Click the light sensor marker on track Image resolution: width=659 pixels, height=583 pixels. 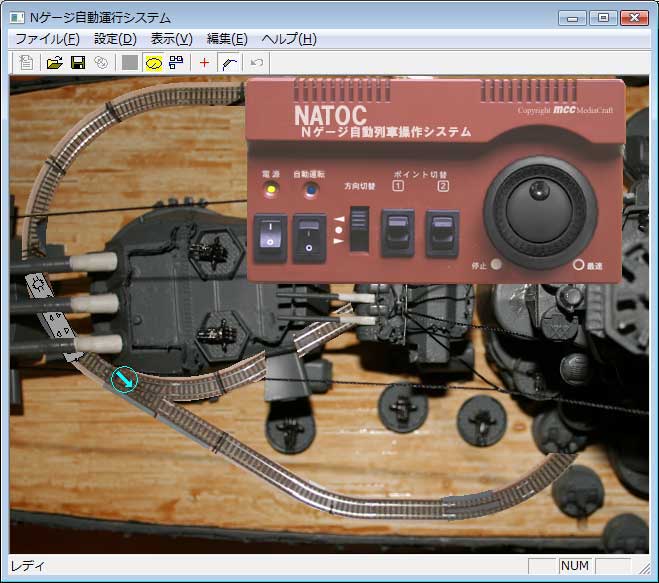pos(39,285)
